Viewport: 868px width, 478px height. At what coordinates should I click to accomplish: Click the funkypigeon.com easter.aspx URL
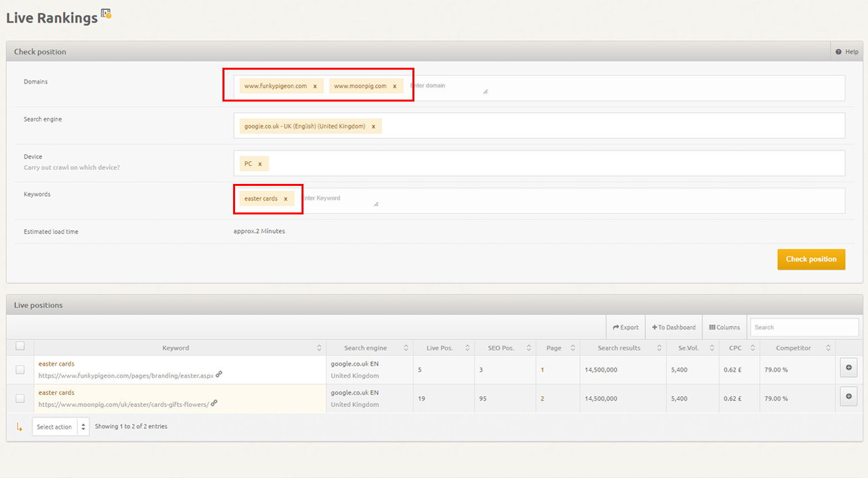pyautogui.click(x=126, y=375)
